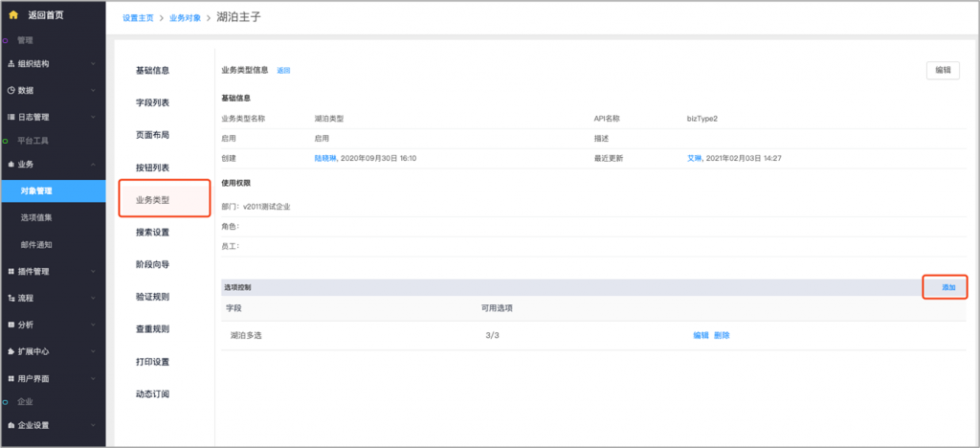Screen dimensions: 980x448
Task: Click 添加 in the 选项控制 section
Action: pos(947,287)
